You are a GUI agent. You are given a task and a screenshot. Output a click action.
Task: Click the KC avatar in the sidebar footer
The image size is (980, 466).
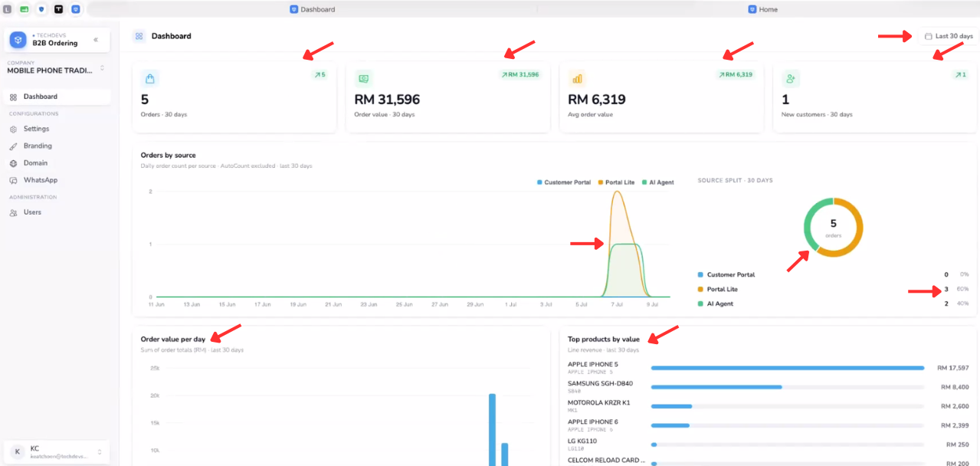coord(17,452)
